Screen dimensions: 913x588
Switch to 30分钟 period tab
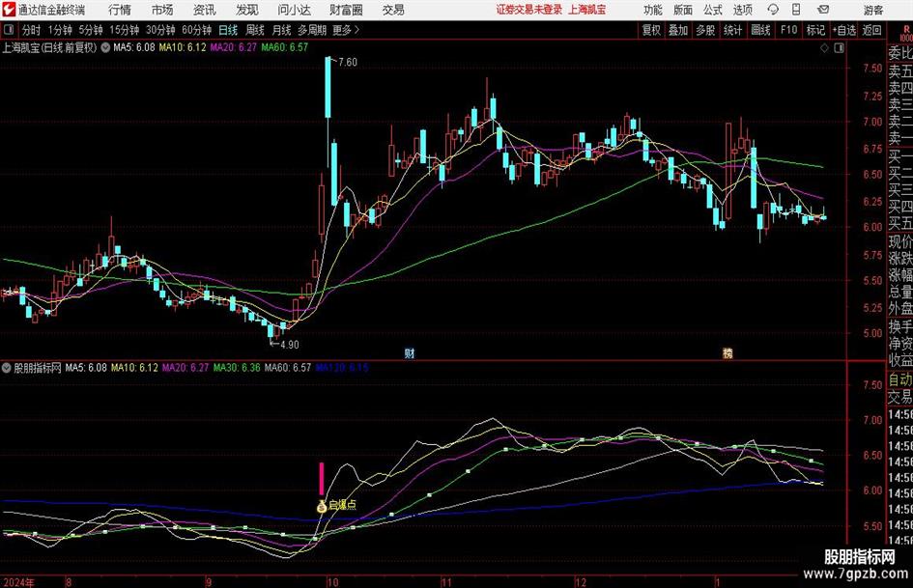160,30
